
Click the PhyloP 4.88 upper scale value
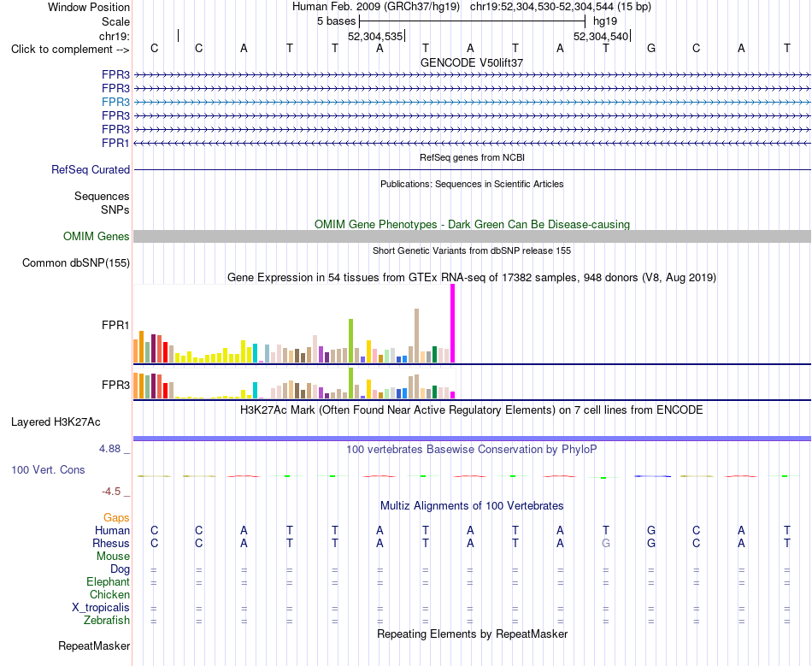[109, 449]
